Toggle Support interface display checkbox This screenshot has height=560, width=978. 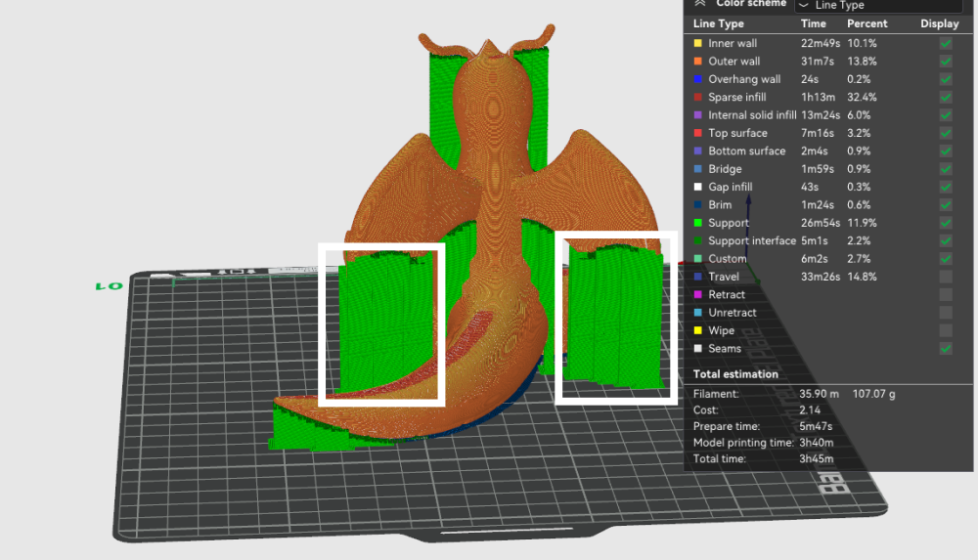pos(946,240)
